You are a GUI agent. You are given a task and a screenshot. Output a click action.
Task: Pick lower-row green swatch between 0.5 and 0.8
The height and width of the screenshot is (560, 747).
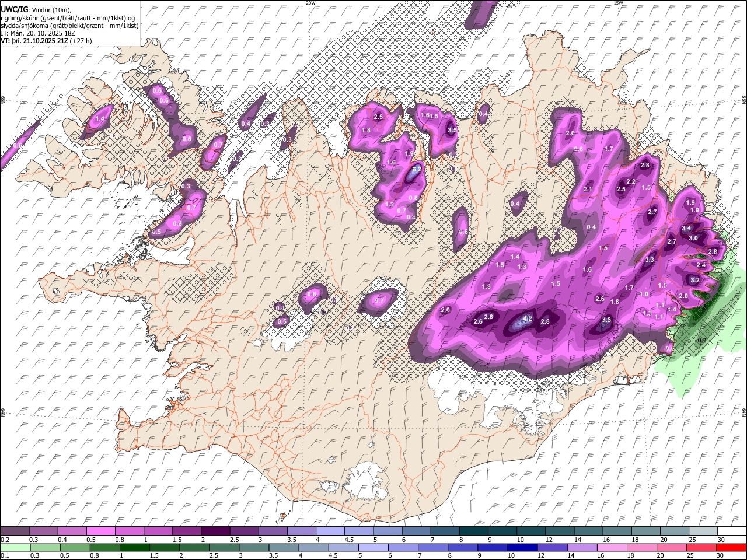point(75,547)
